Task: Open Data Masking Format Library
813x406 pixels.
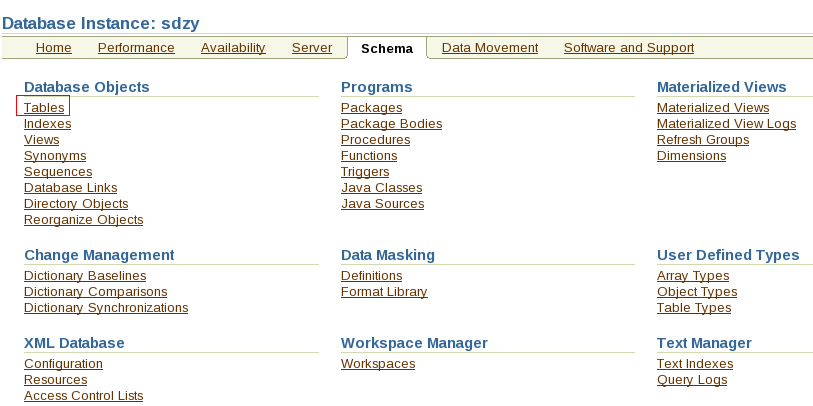Action: tap(384, 292)
